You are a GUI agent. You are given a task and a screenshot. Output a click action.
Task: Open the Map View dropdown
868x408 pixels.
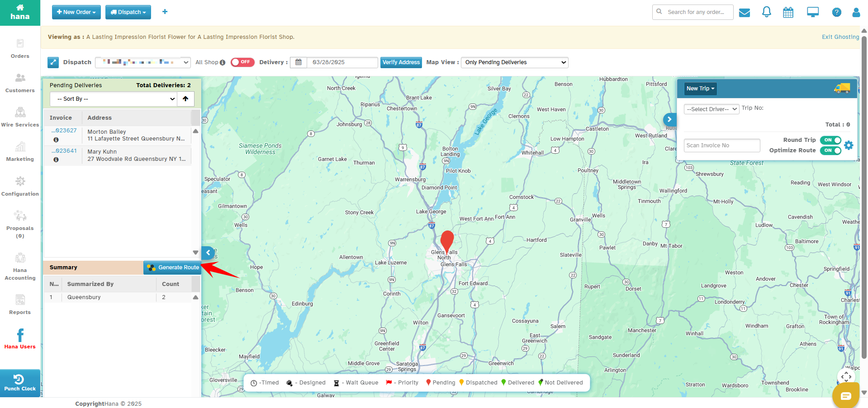pos(515,62)
